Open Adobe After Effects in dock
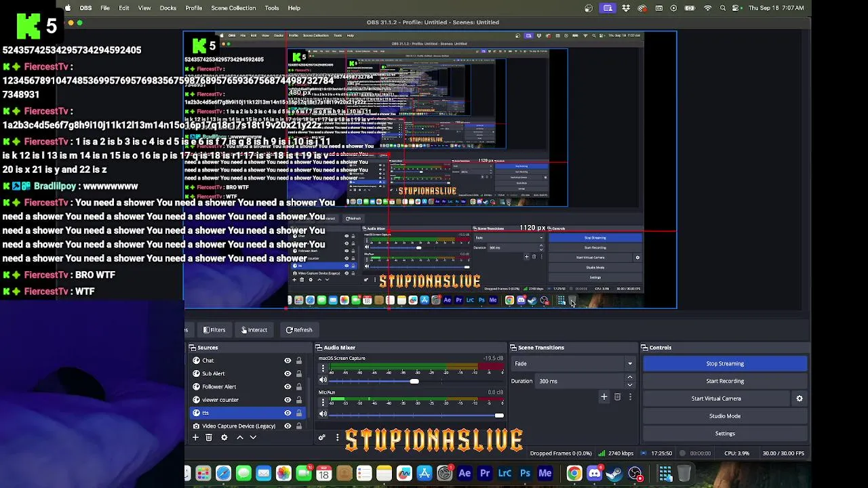The height and width of the screenshot is (488, 868). tap(465, 474)
